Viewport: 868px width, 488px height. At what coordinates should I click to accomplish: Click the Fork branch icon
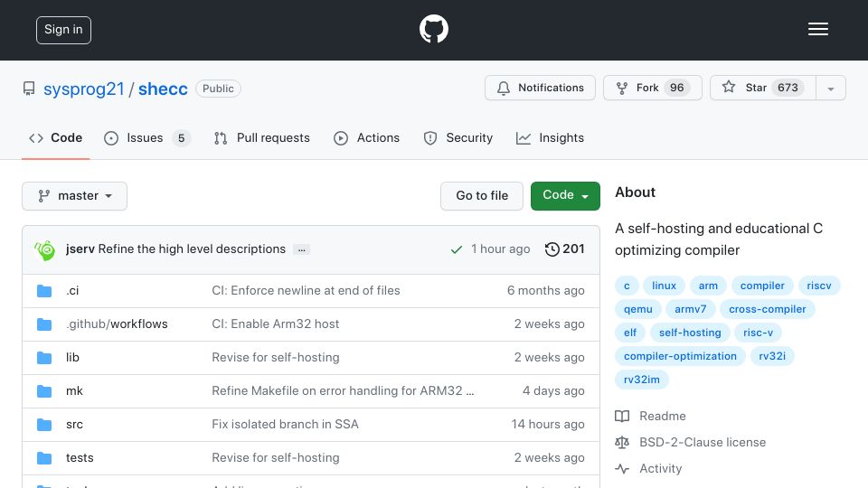click(x=622, y=88)
